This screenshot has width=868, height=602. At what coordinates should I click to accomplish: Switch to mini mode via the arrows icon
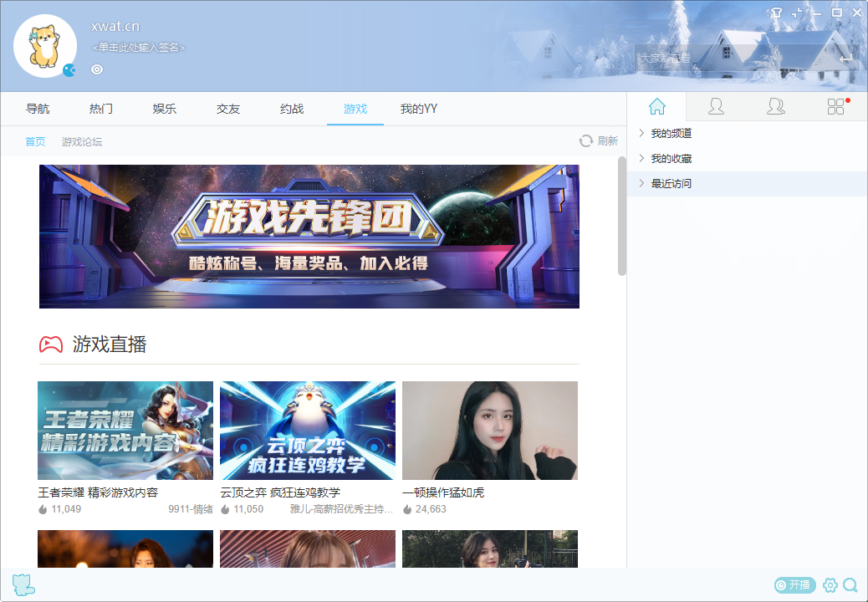coord(797,13)
